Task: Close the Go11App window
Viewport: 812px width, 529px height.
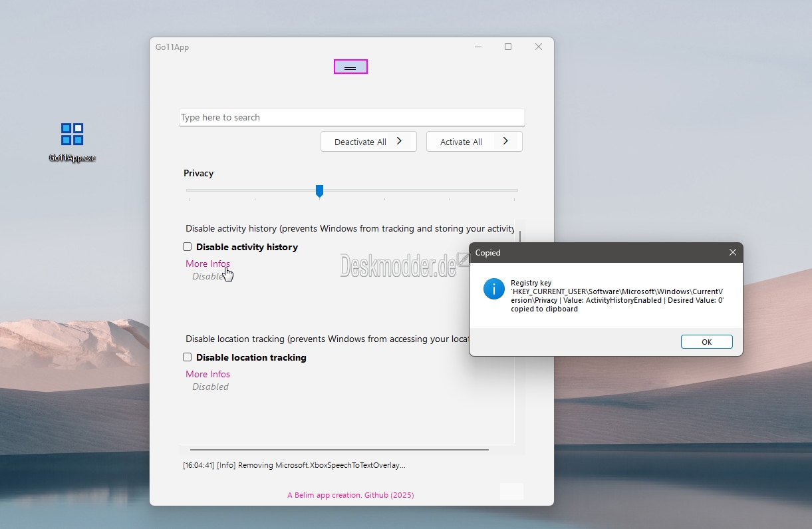Action: 539,47
